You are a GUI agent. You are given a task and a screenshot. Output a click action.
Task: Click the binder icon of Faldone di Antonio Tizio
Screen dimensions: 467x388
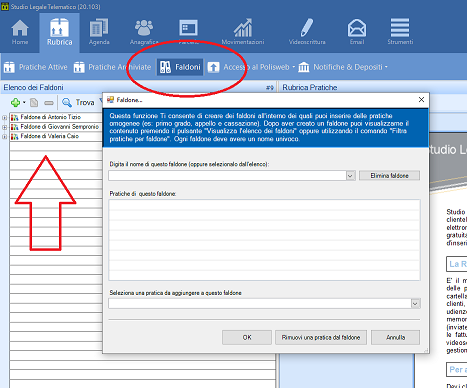tap(14, 117)
